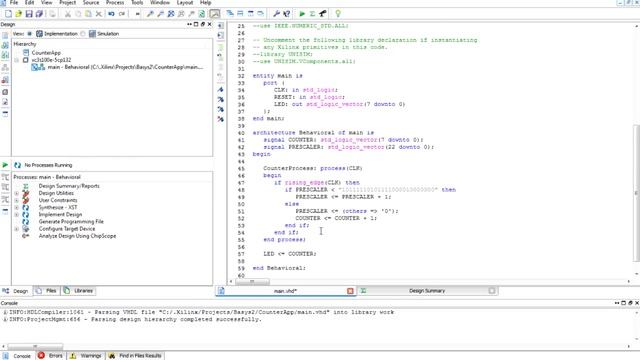The height and width of the screenshot is (360, 640).
Task: Click the Paste toolbar icon
Action: 88,14
